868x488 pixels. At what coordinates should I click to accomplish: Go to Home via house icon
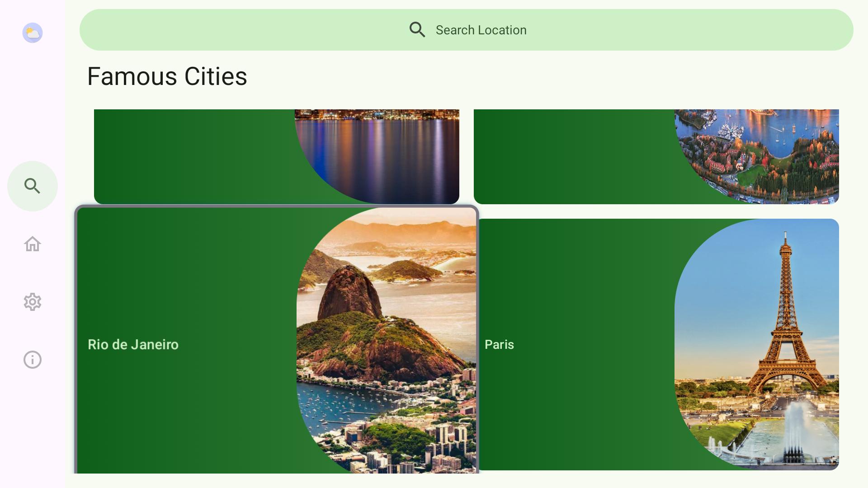point(33,244)
